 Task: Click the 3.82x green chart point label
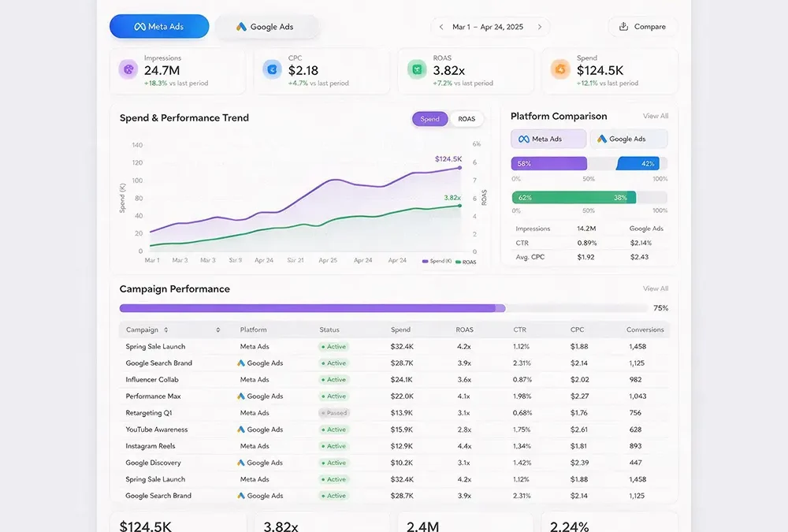point(452,198)
